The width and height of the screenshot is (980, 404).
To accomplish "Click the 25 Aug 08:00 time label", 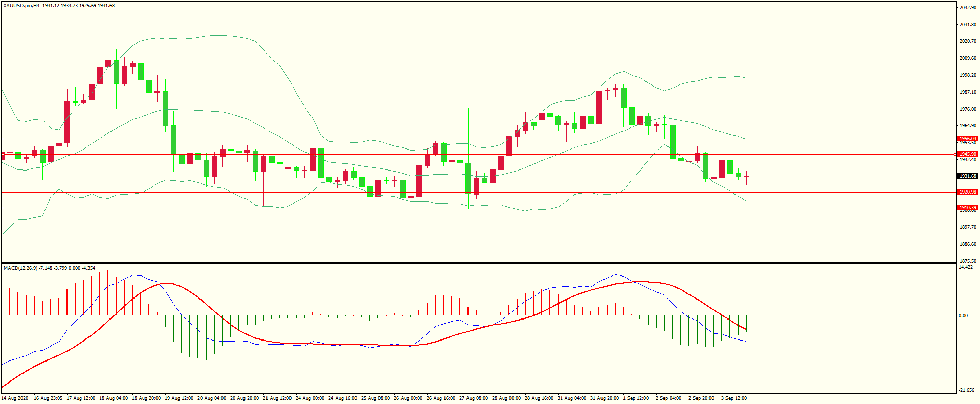I will click(x=375, y=398).
